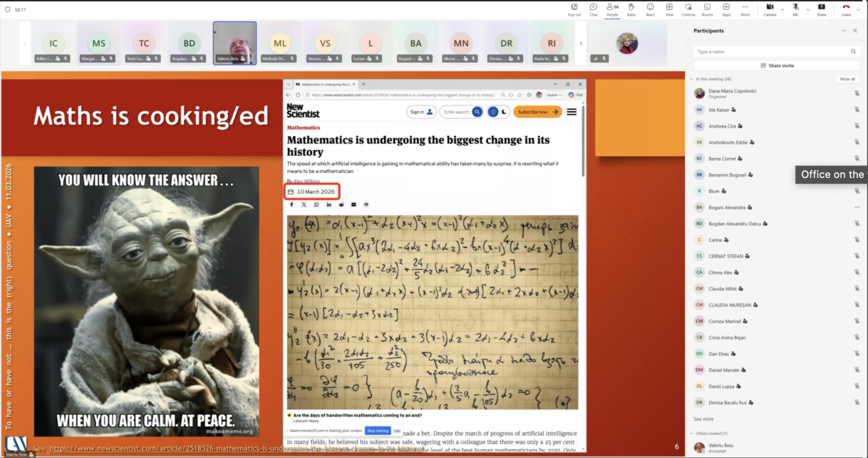The image size is (868, 458).
Task: Select the People tab in toolbar
Action: [612, 9]
